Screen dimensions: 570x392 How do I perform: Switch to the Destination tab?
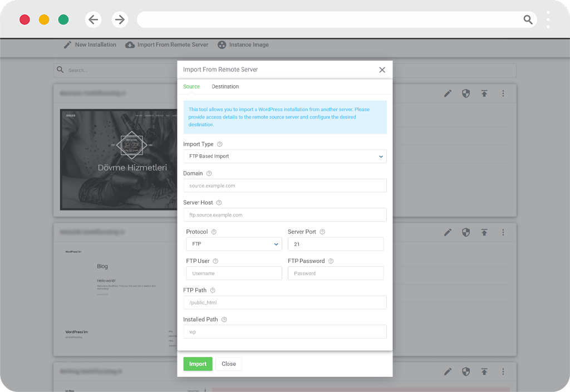pyautogui.click(x=225, y=86)
